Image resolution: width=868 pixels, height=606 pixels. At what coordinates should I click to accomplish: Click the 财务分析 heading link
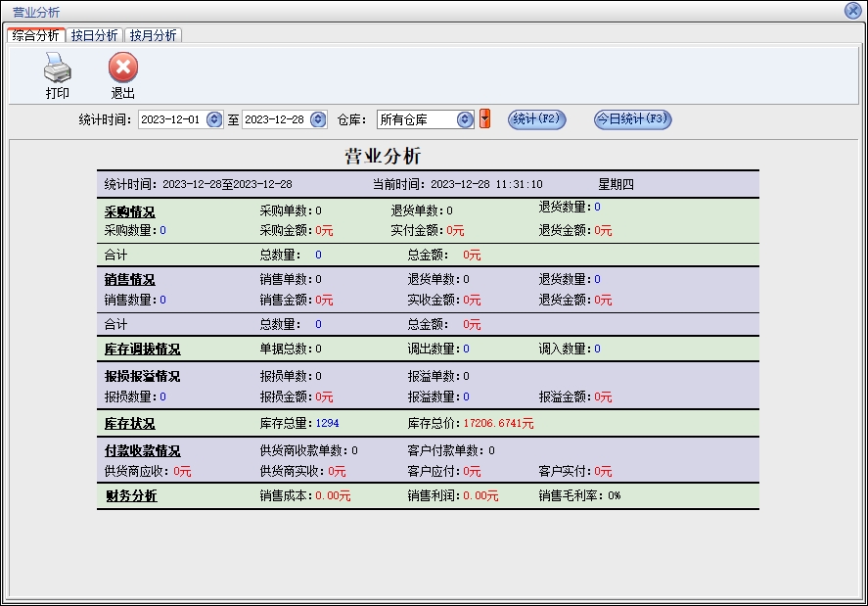(x=130, y=496)
